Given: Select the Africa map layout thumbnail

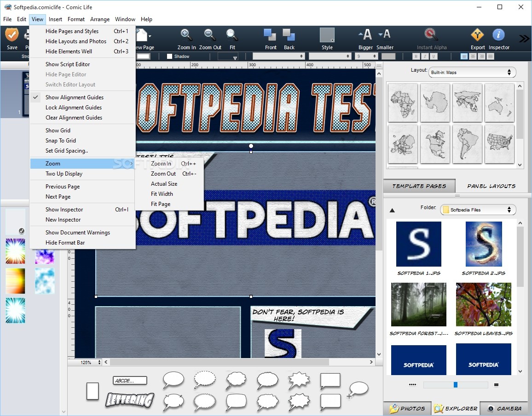Looking at the screenshot, I should 403,103.
